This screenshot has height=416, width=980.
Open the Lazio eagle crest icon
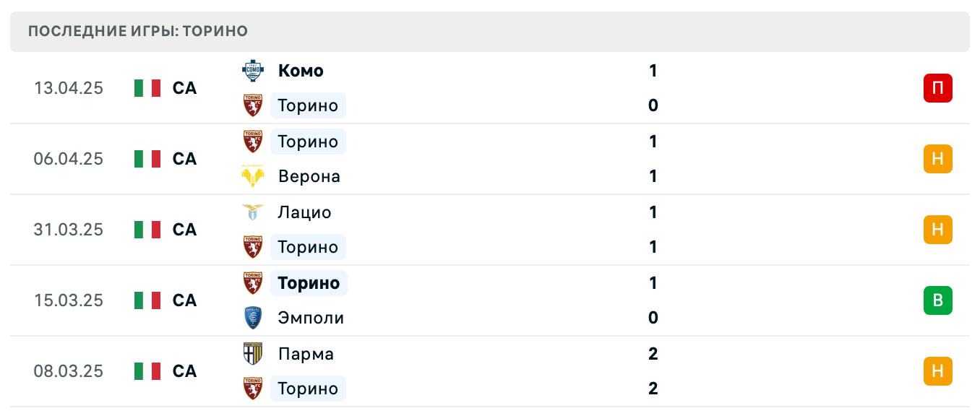click(252, 212)
